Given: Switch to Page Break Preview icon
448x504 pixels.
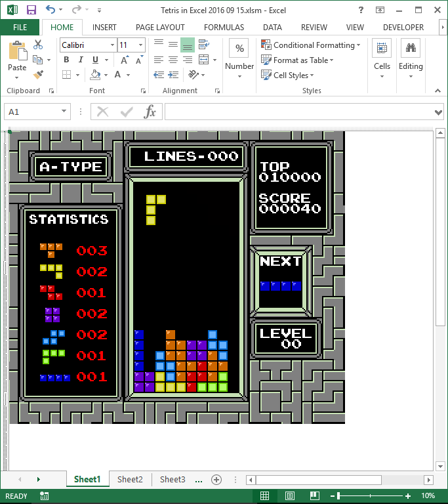Looking at the screenshot, I should 314,495.
